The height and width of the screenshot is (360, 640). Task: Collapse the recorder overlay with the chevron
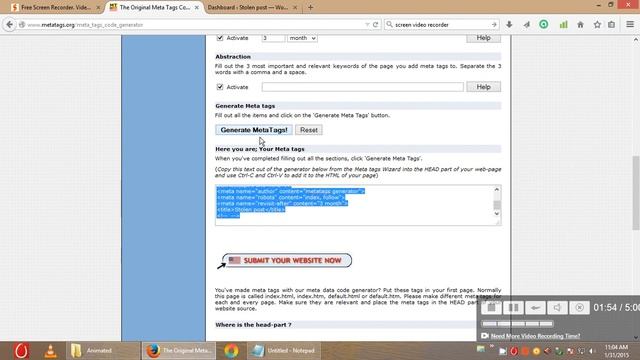tap(636, 338)
